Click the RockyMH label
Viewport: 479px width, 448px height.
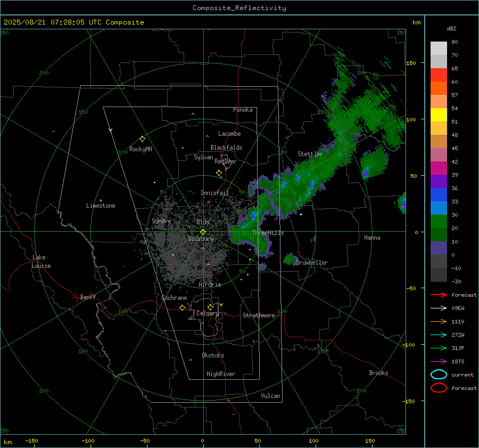(141, 149)
